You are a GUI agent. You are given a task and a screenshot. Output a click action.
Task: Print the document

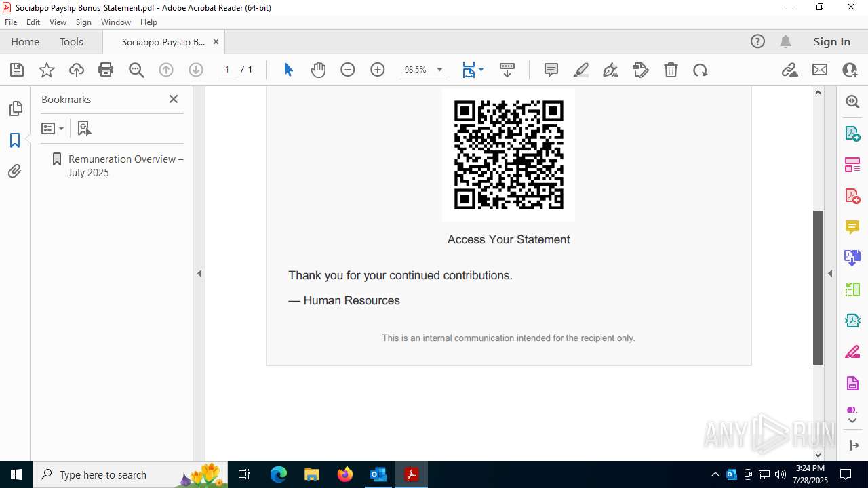[x=106, y=70]
